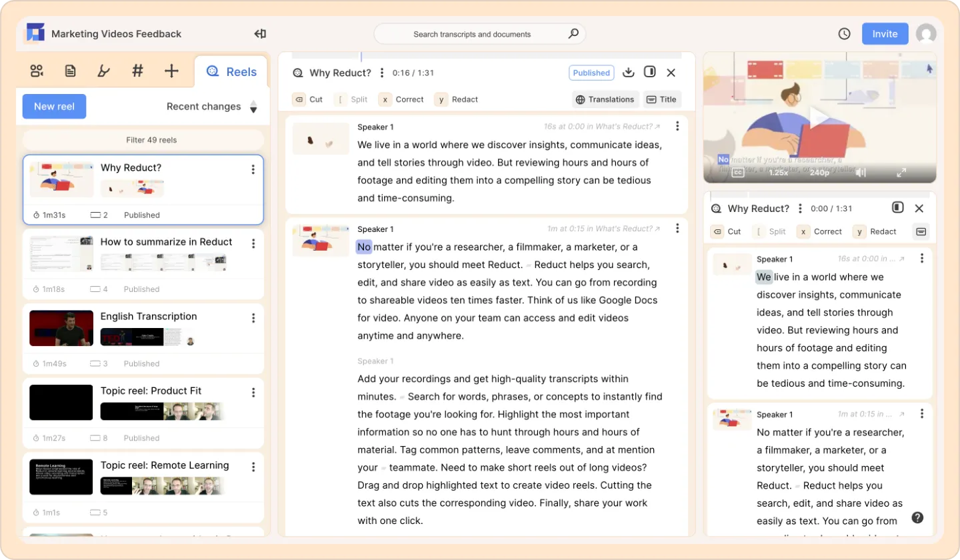Click the Correct tool in center editor toolbar
Viewport: 960px width, 560px height.
[x=401, y=99]
